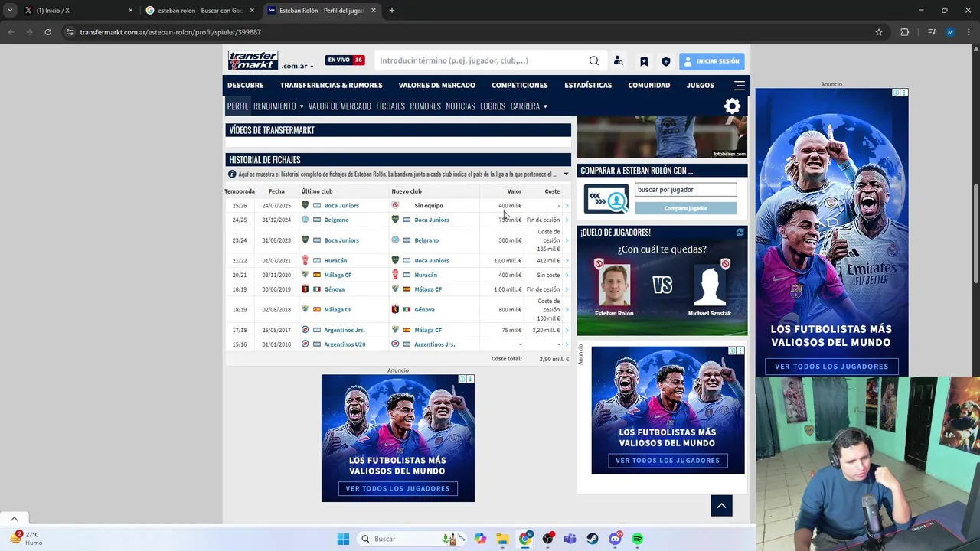Open Chrome tab search dropdown arrow
The image size is (980, 551).
(10, 10)
